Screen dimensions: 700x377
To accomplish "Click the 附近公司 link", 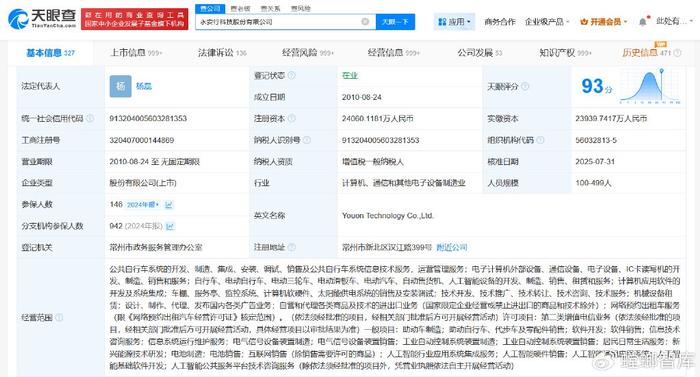I will [452, 247].
